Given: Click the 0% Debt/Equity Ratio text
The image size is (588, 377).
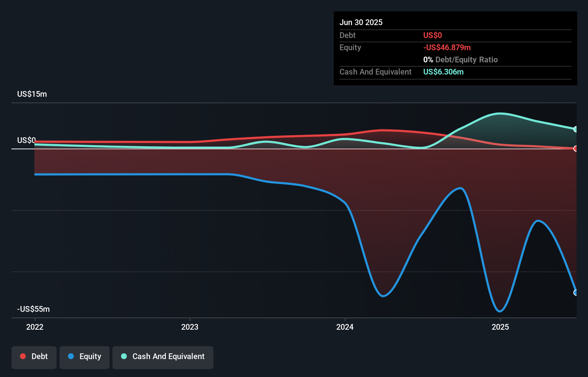Looking at the screenshot, I should pos(461,59).
